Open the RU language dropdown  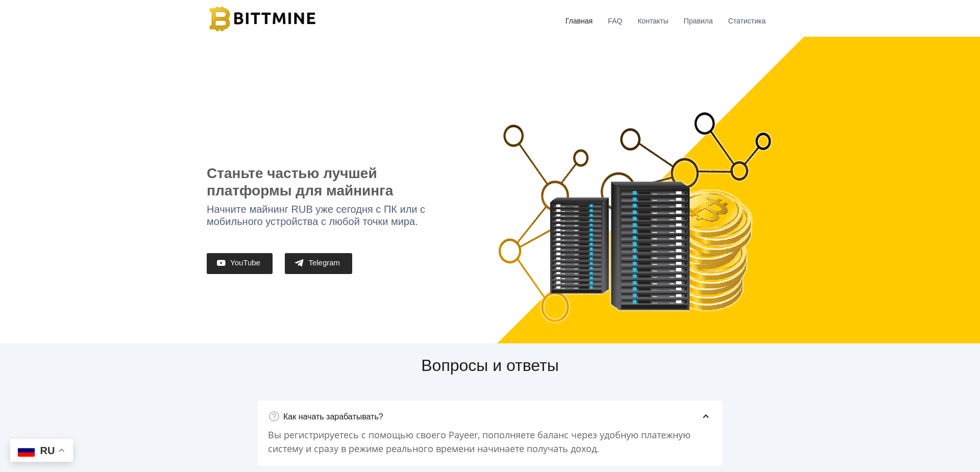point(41,451)
